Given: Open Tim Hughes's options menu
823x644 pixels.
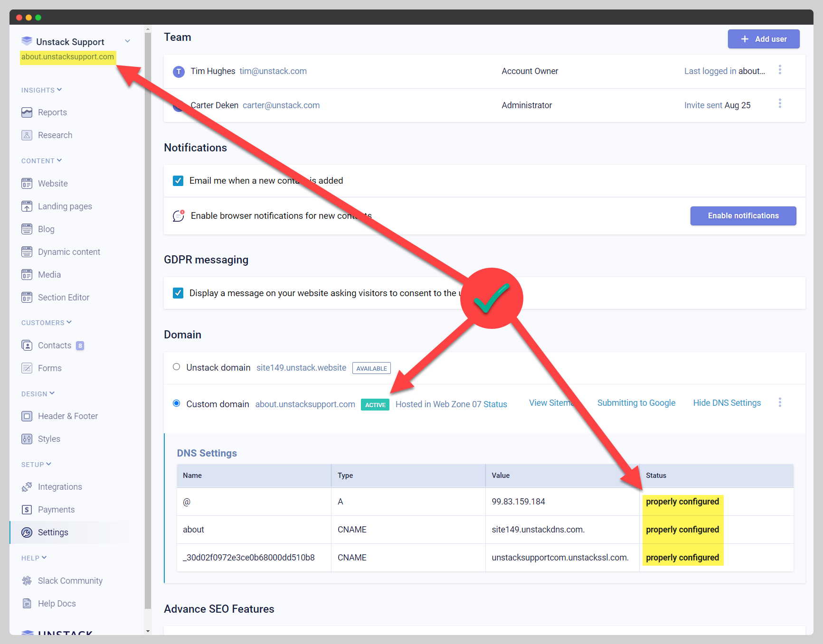Looking at the screenshot, I should coord(780,70).
